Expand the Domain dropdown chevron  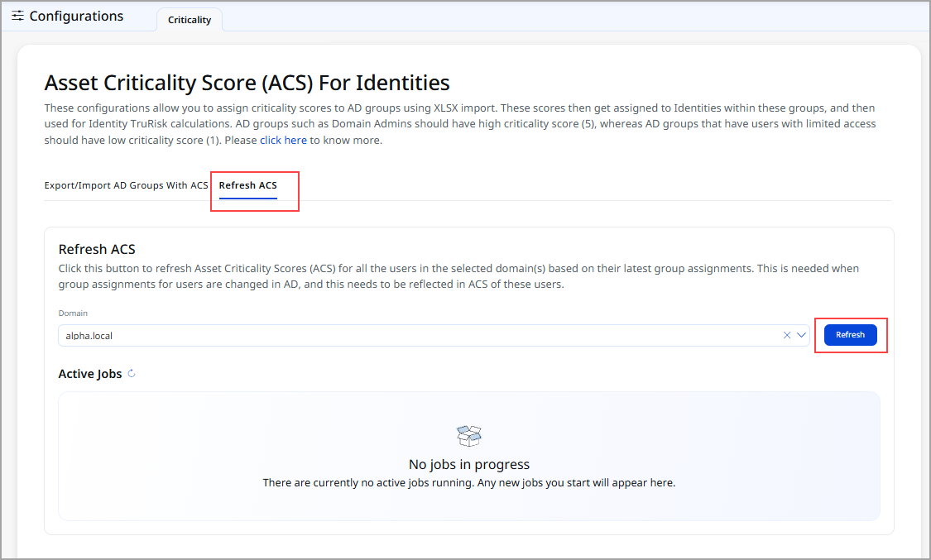tap(801, 335)
